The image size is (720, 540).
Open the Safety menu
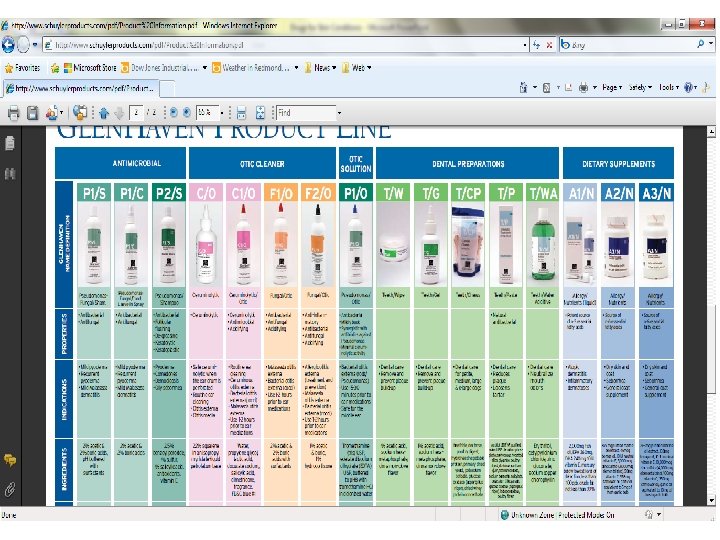[x=640, y=87]
